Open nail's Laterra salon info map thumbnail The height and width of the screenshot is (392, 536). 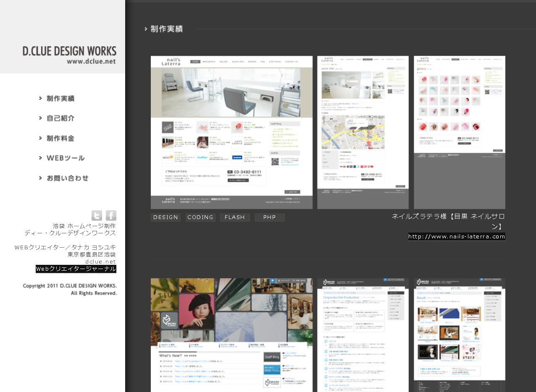pyautogui.click(x=363, y=132)
